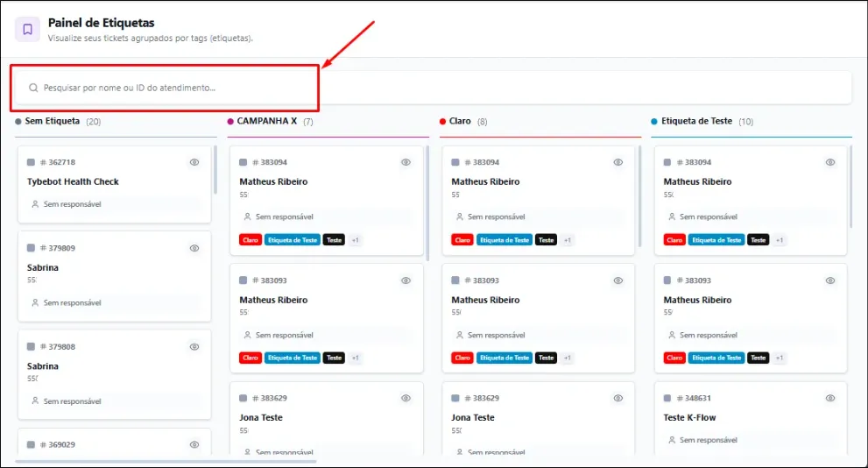Open the eye icon of 383093 in CAMPANHA X
The width and height of the screenshot is (868, 468).
click(x=406, y=280)
